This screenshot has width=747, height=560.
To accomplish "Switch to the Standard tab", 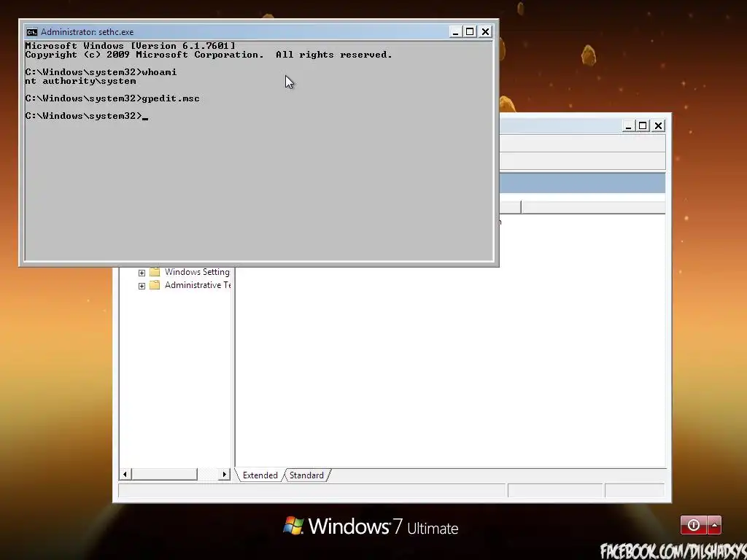I will tap(306, 475).
